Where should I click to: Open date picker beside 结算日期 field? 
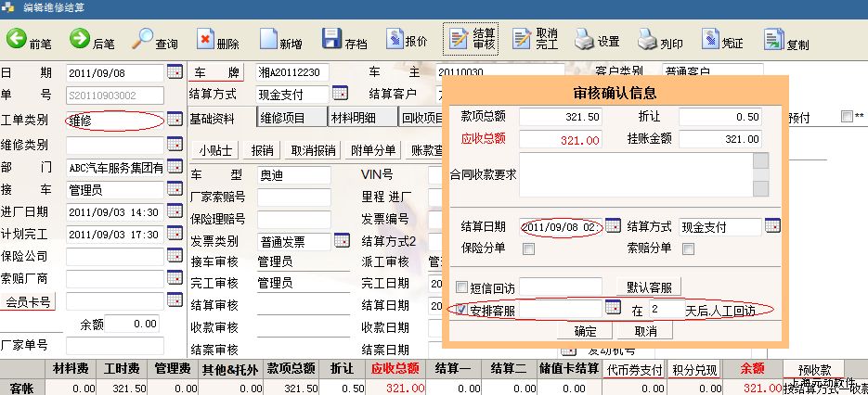(x=613, y=226)
